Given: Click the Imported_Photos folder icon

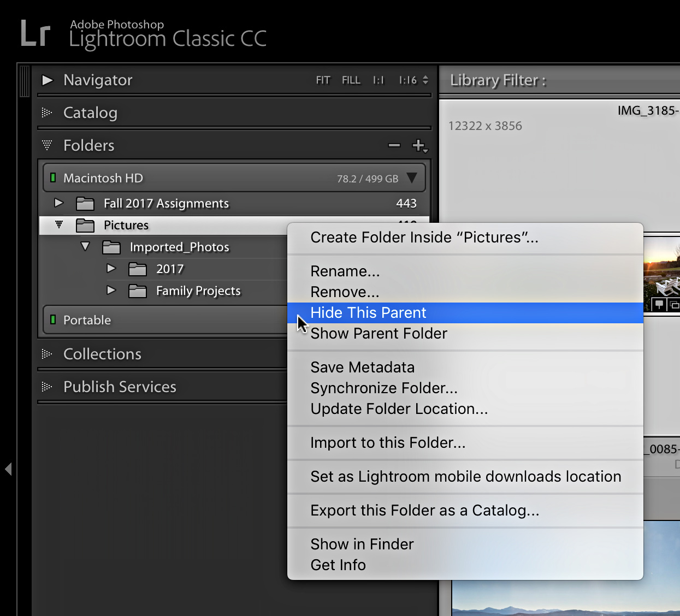Looking at the screenshot, I should [111, 247].
